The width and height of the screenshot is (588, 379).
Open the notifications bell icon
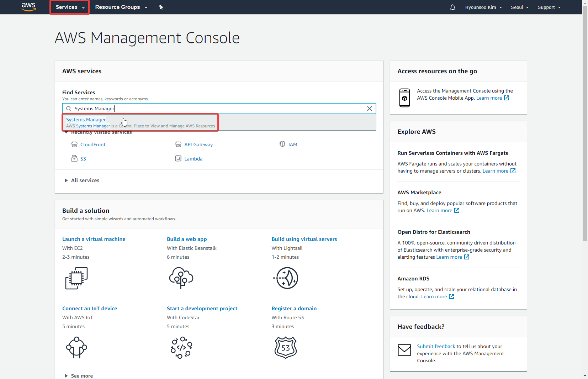[452, 7]
